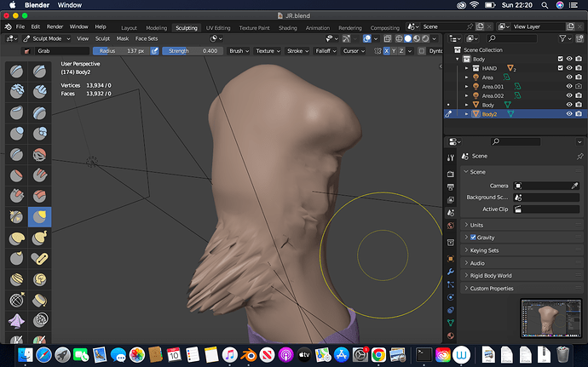Open the Render menu
588x367 pixels.
55,26
